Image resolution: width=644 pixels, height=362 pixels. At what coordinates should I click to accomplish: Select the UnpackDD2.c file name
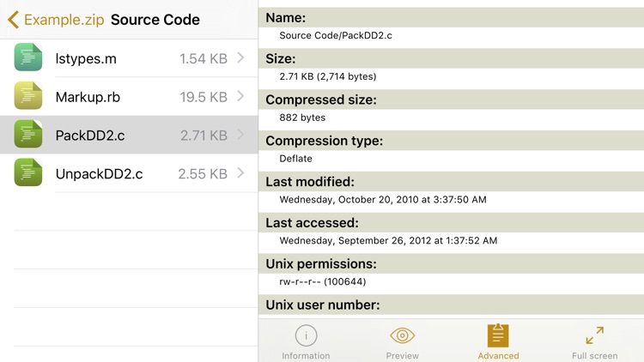[x=99, y=174]
